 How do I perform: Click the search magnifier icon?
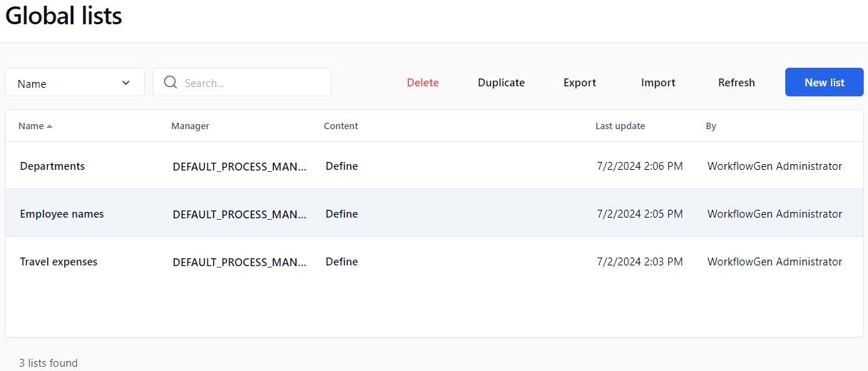170,82
